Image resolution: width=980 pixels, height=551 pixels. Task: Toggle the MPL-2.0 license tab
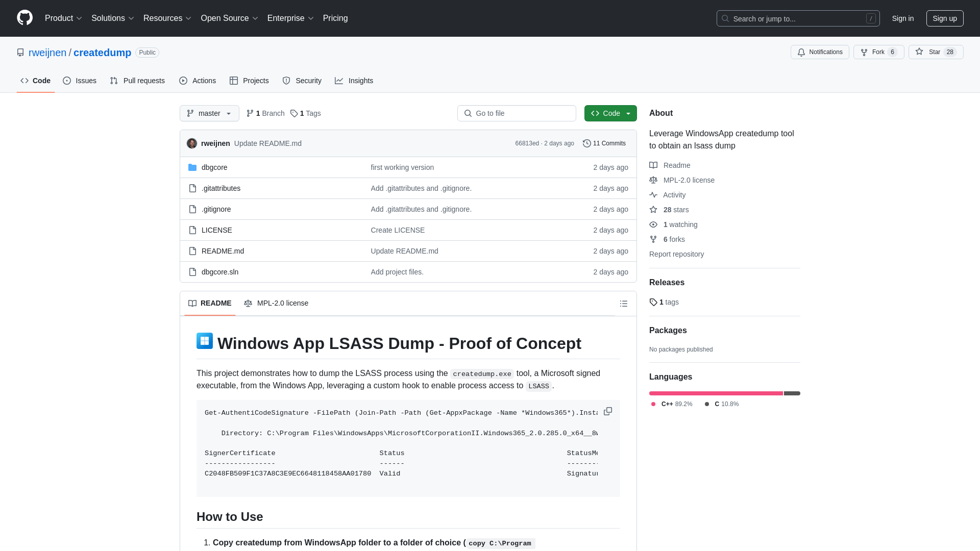coord(277,303)
